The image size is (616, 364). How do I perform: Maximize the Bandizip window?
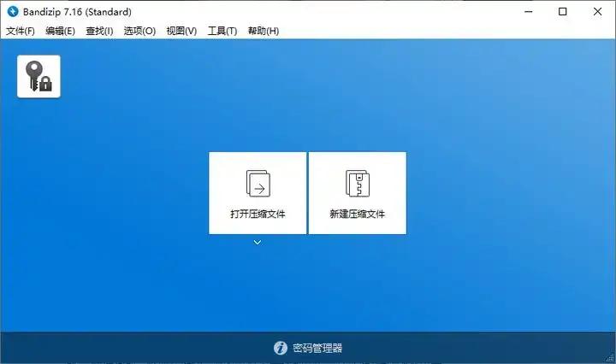pos(563,12)
